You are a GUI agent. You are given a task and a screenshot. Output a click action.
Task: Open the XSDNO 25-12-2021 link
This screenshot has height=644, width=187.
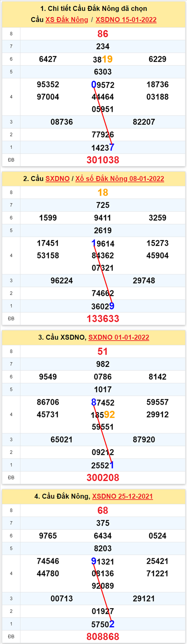[122, 496]
